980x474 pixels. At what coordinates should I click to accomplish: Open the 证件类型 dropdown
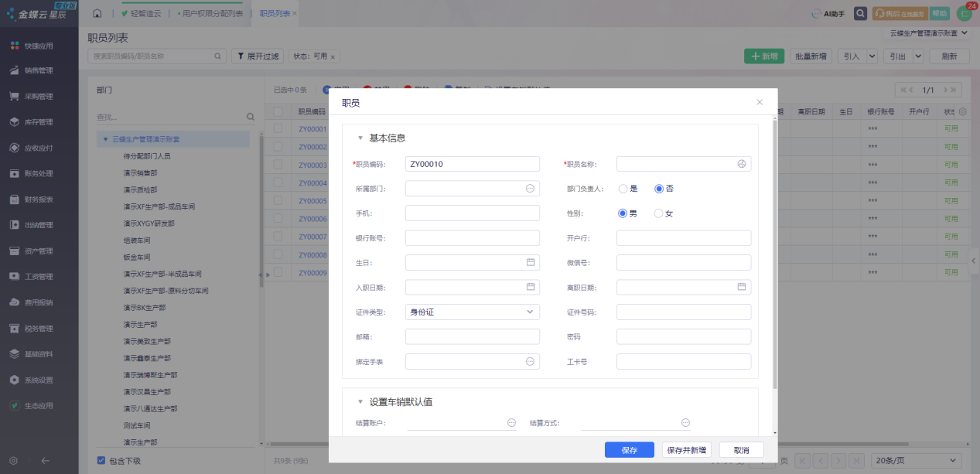pos(473,312)
